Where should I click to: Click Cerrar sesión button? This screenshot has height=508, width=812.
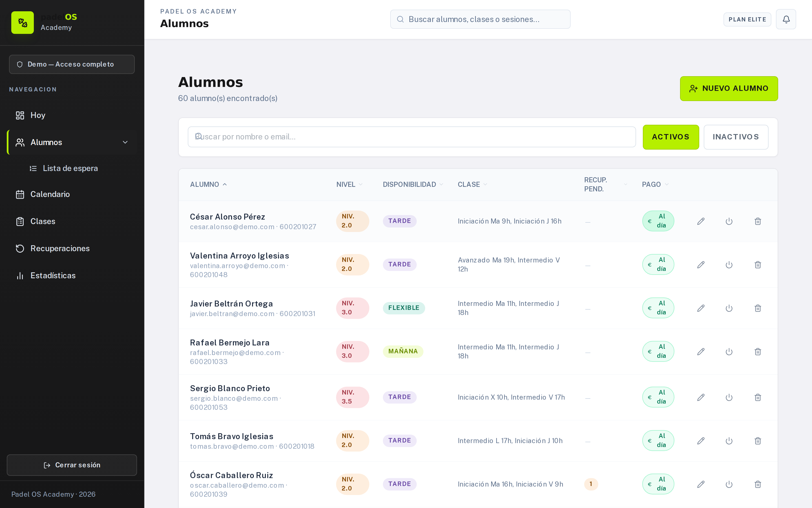[72, 465]
